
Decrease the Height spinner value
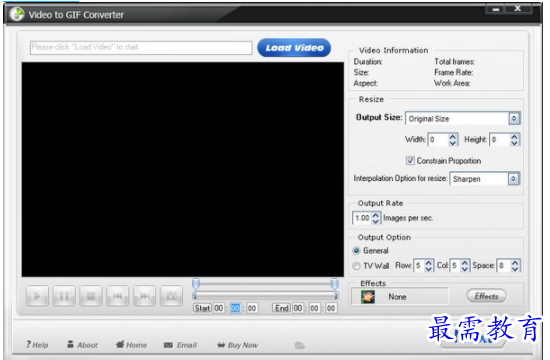coord(515,142)
